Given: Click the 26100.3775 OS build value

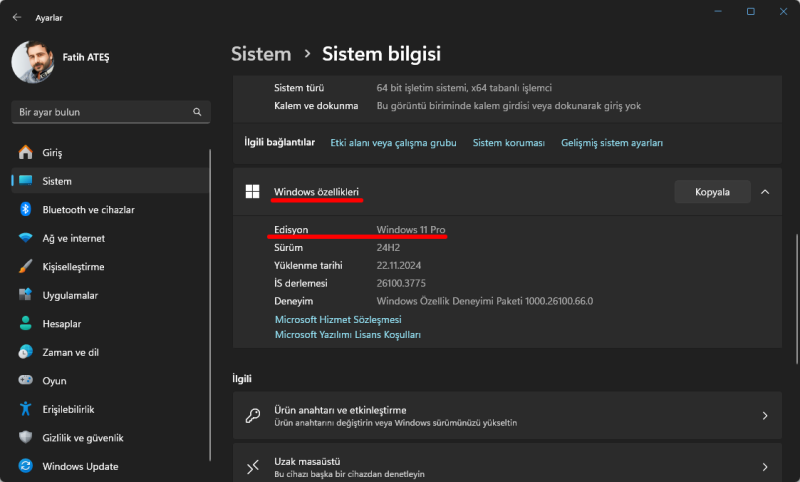Looking at the screenshot, I should tap(401, 283).
